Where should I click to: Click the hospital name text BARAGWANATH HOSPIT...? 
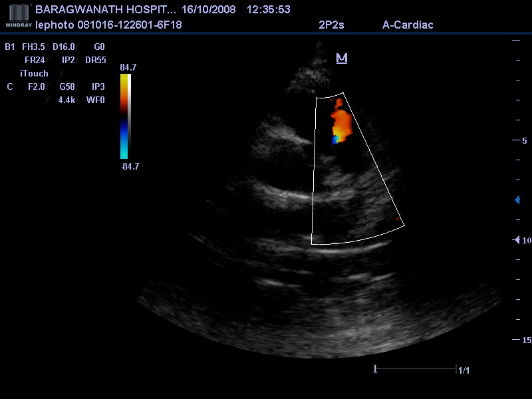[106, 9]
